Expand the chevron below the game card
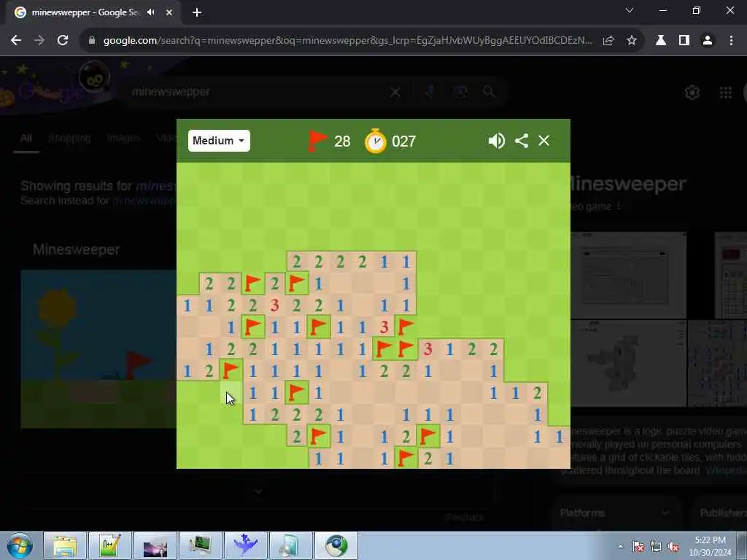Viewport: 747px width, 560px height. pyautogui.click(x=258, y=491)
